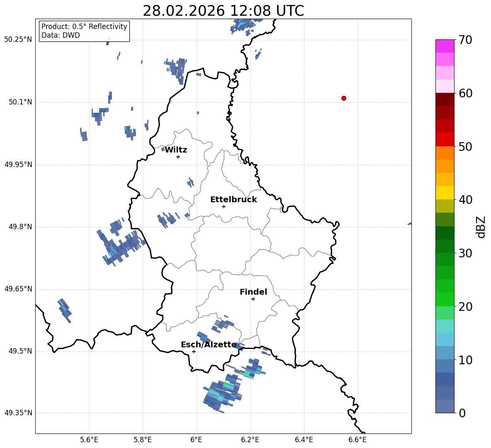
Task: Click the Wiltz city label
Action: tap(176, 150)
